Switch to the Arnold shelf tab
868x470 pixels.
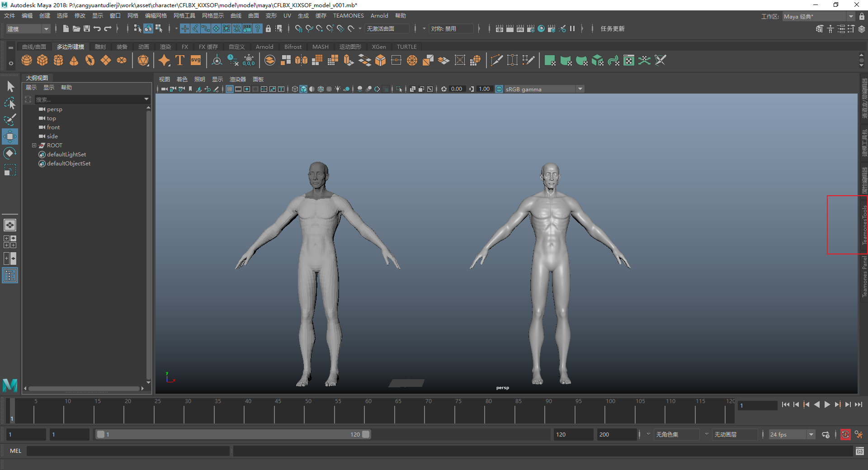tap(264, 47)
